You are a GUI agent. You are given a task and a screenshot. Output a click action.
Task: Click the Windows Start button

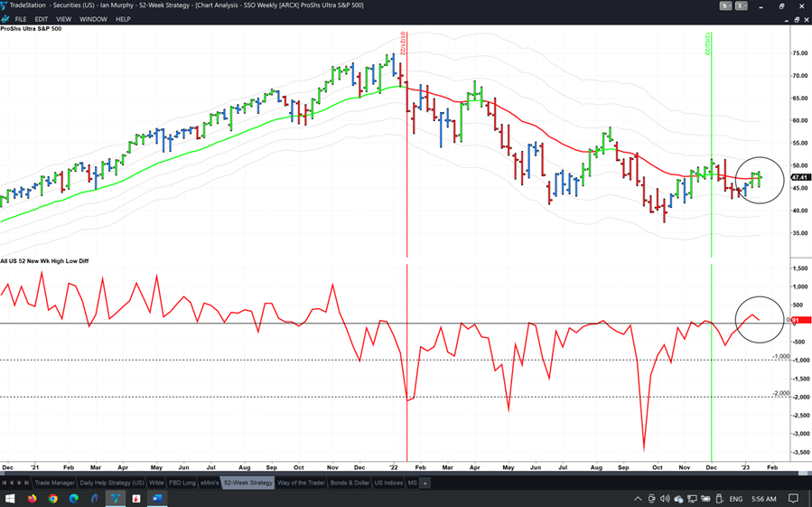(10, 498)
